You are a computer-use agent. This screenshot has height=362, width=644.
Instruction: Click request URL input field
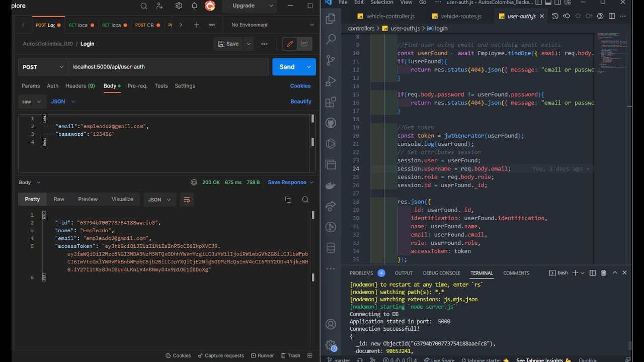pyautogui.click(x=169, y=67)
